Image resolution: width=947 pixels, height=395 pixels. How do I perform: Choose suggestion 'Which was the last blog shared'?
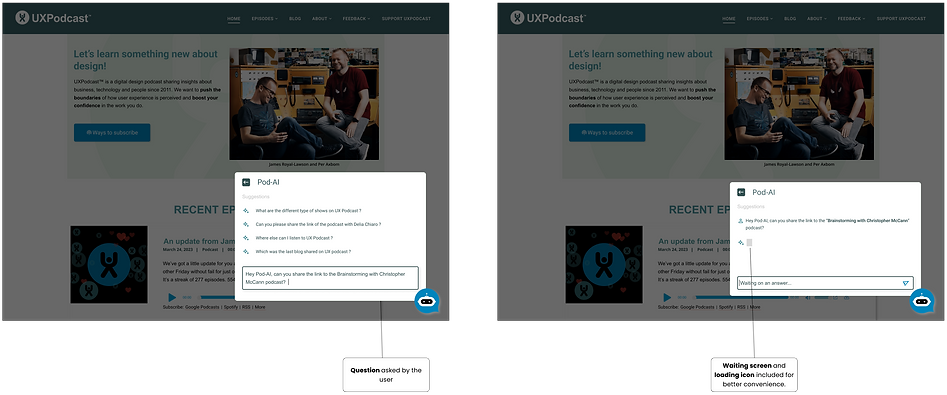coord(303,251)
